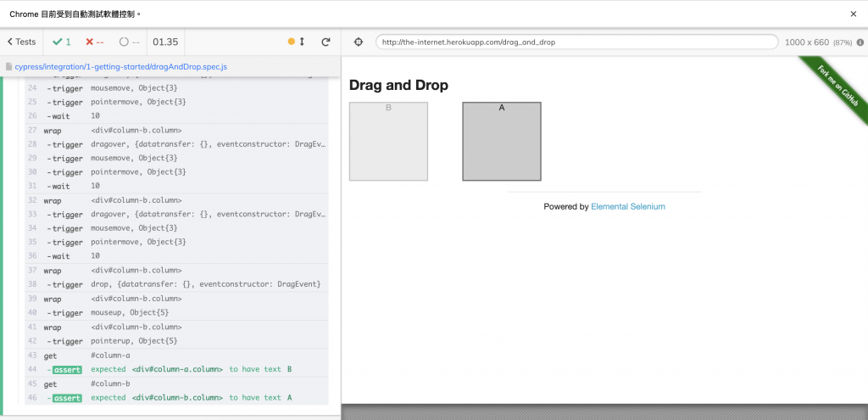
Task: Click the failed tests X counter
Action: point(95,42)
